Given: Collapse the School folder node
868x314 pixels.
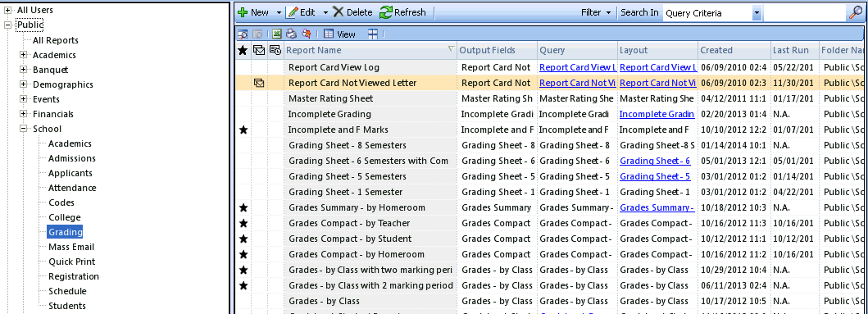Looking at the screenshot, I should tap(23, 129).
